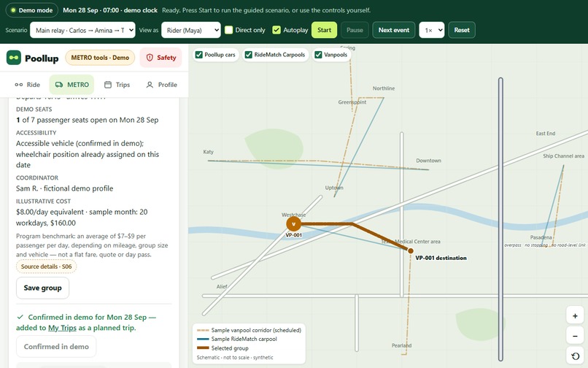Click the METRO van icon
588x368 pixels.
point(59,85)
